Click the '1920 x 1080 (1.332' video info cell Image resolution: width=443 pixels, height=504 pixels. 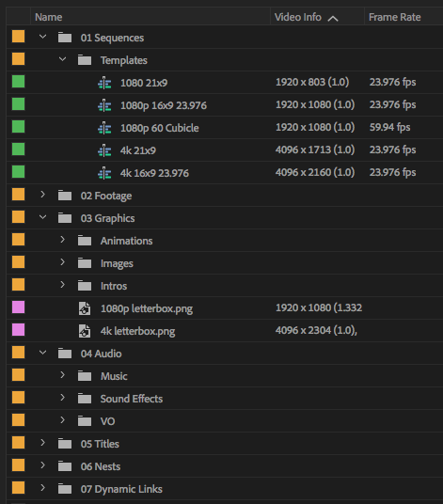(x=319, y=307)
